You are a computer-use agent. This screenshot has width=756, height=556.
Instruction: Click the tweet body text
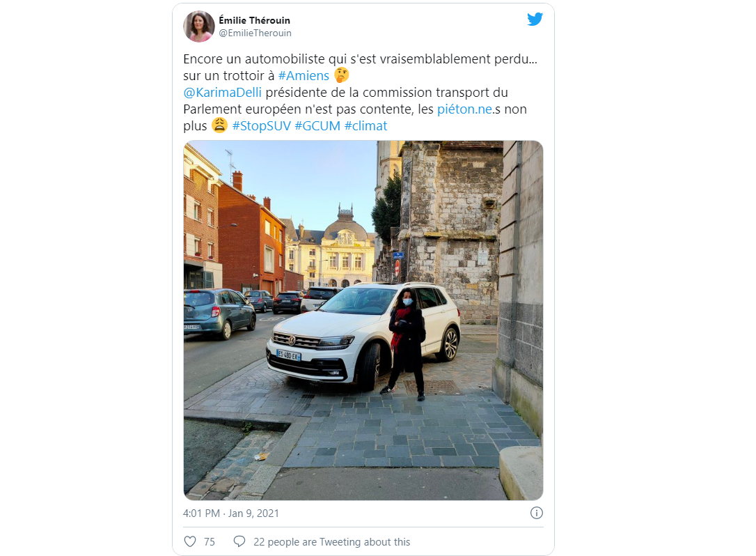click(361, 92)
